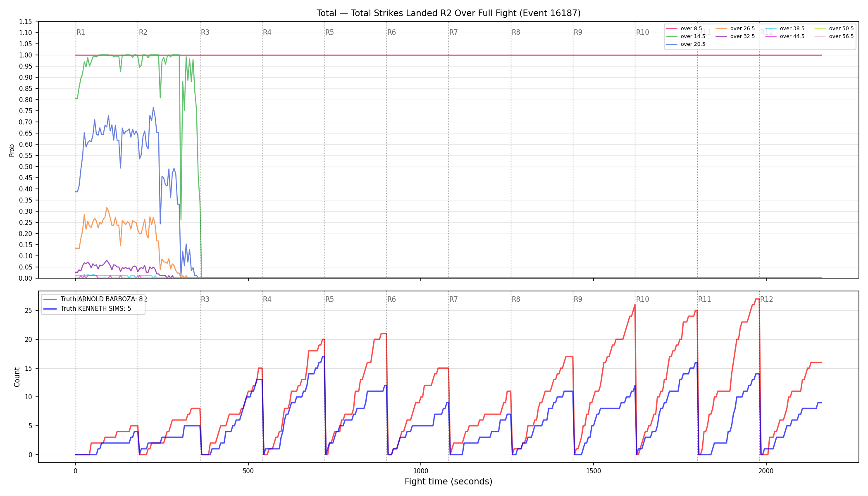This screenshot has height=496, width=868.
Task: Select the 'over 44.5' legend entry
Action: pyautogui.click(x=785, y=36)
